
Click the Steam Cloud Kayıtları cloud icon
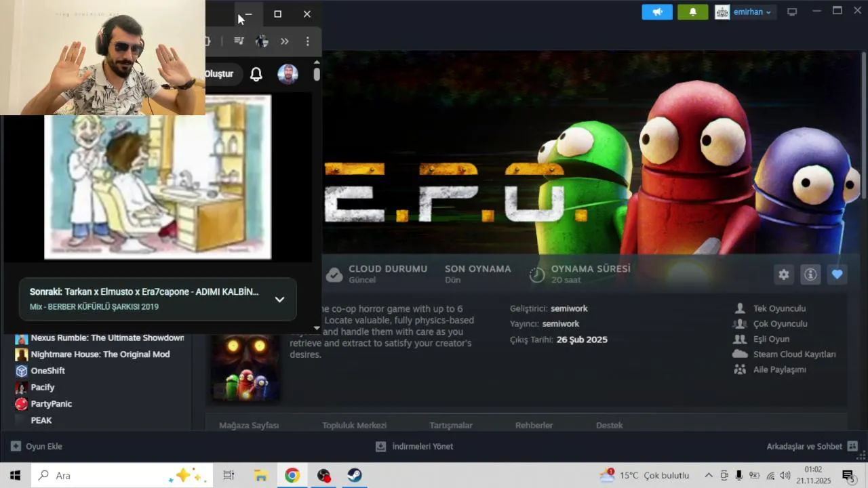(x=740, y=354)
